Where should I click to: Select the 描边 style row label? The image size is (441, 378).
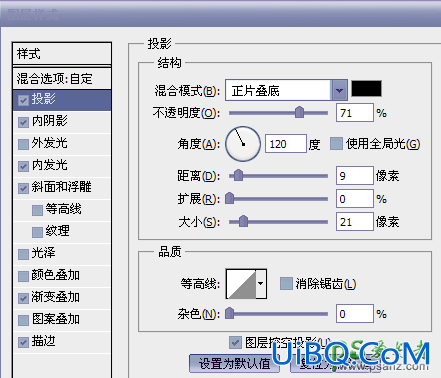point(44,341)
